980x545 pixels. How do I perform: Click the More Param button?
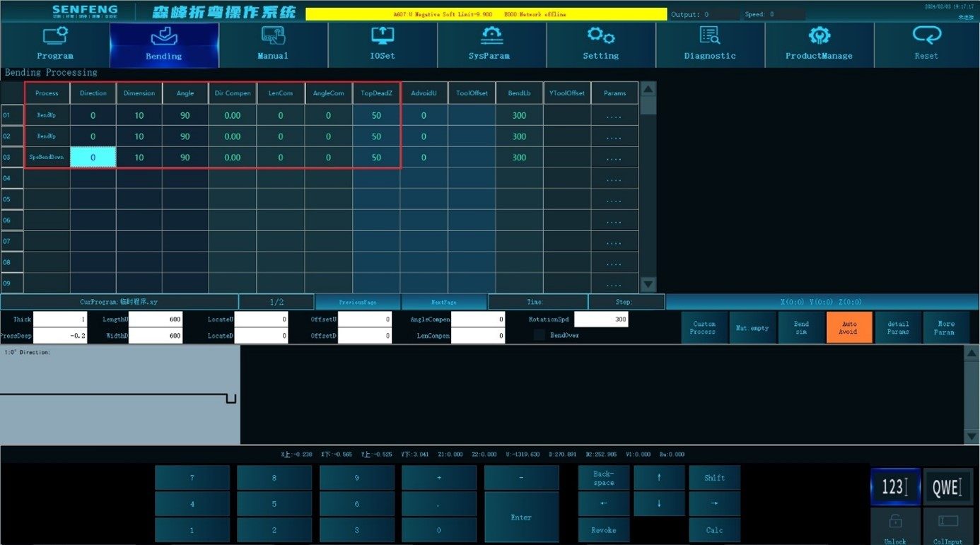tap(946, 328)
